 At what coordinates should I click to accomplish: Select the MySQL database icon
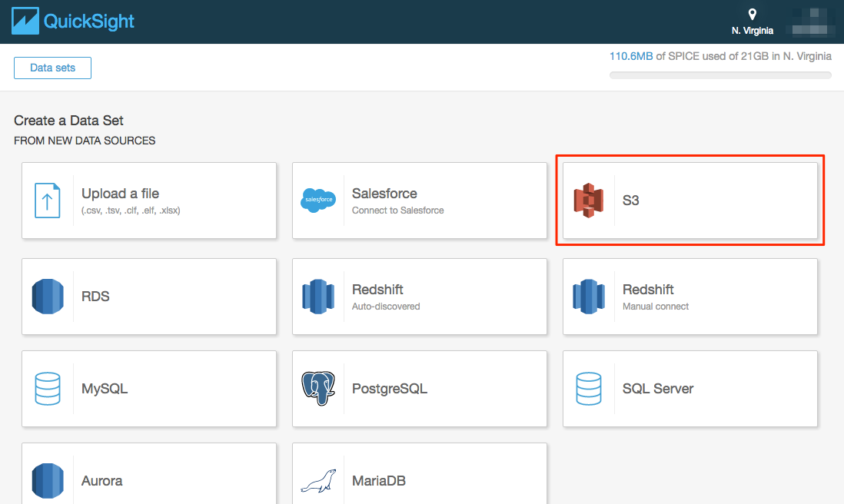click(x=48, y=389)
